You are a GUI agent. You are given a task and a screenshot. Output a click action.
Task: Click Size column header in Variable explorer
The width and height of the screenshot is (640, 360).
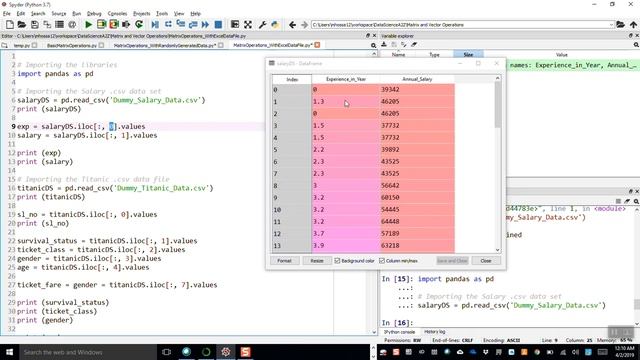pyautogui.click(x=468, y=54)
